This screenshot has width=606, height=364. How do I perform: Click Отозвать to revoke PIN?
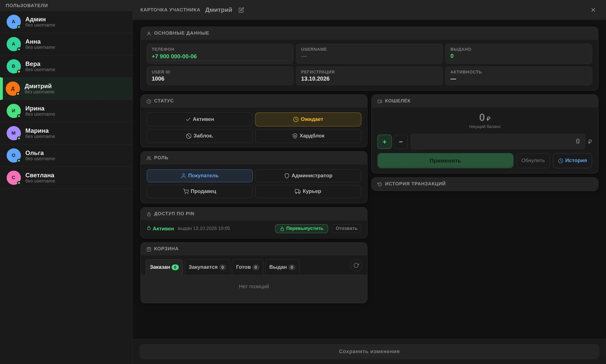click(346, 229)
